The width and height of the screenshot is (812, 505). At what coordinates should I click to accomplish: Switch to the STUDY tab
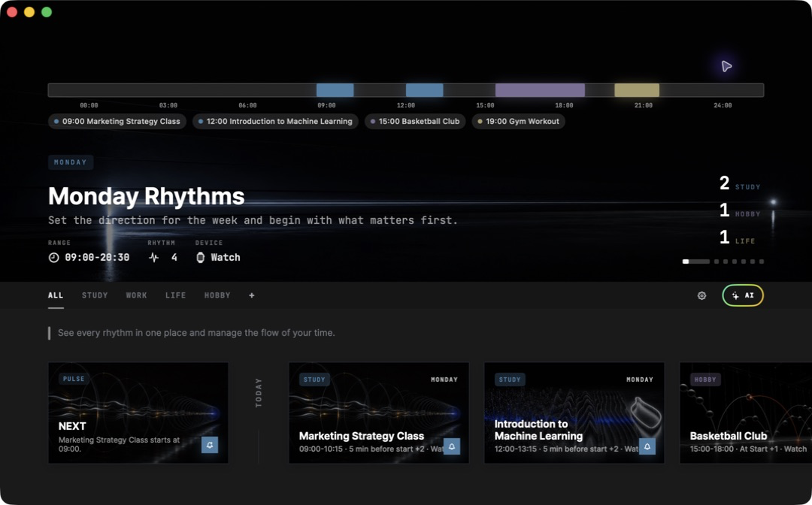[95, 295]
